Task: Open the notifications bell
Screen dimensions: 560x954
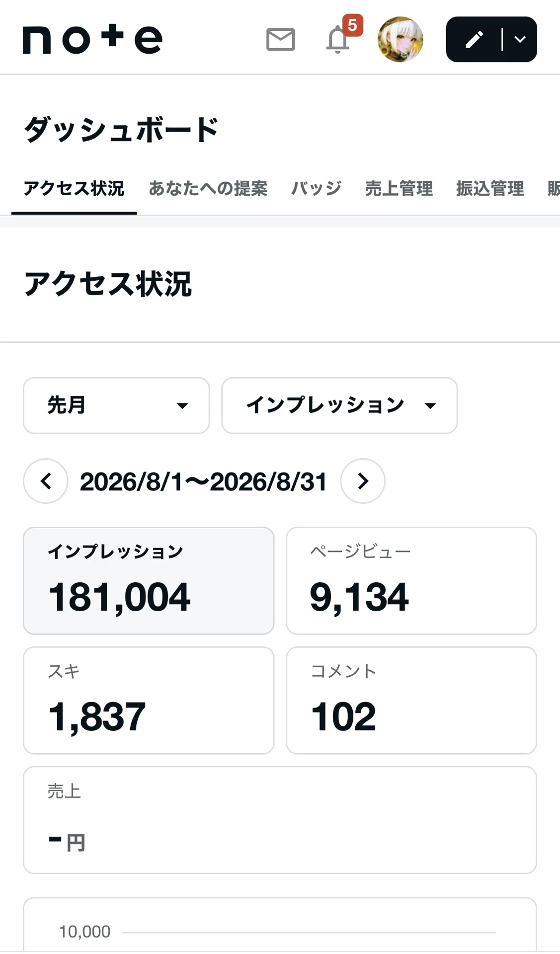Action: pyautogui.click(x=338, y=39)
